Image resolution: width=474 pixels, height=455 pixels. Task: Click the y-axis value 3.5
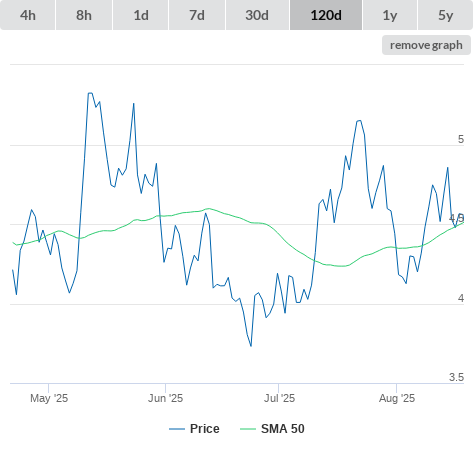click(x=456, y=377)
